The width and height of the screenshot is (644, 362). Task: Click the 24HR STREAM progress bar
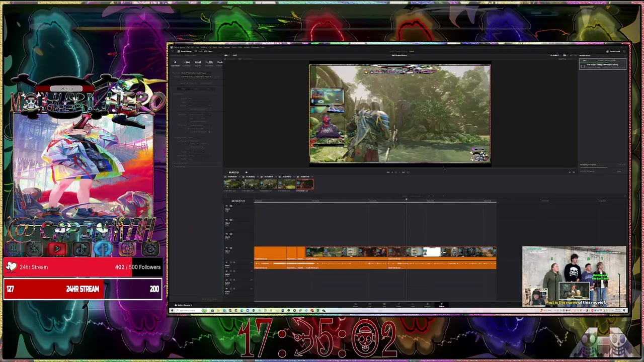click(83, 289)
